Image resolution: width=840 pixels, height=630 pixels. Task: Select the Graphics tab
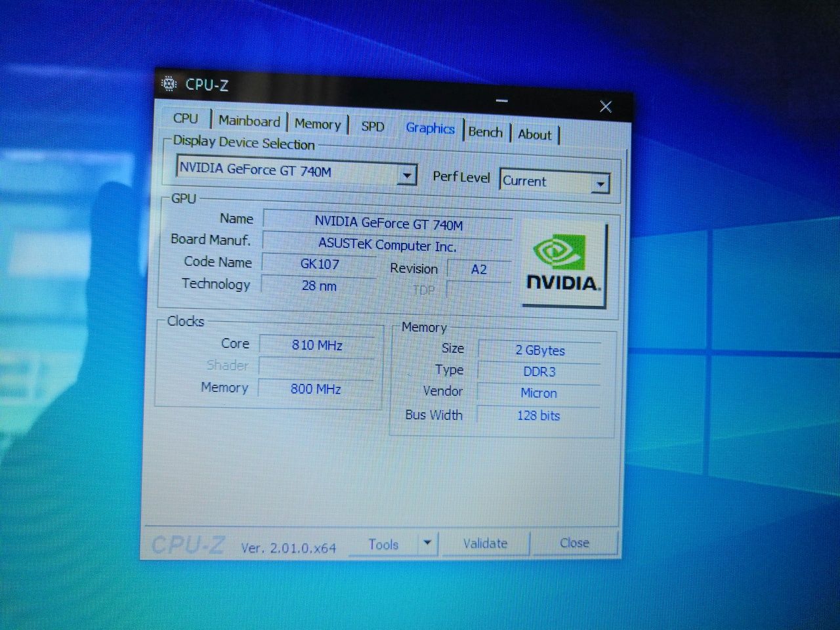click(430, 128)
